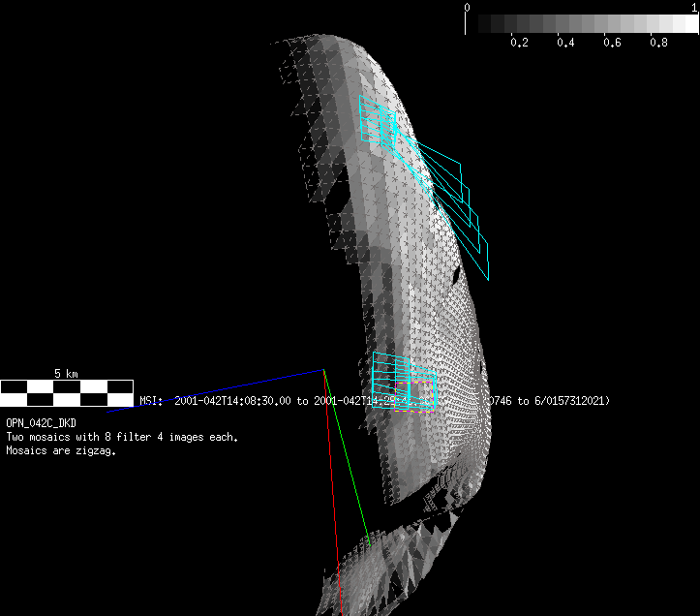The width and height of the screenshot is (700, 616).
Task: Click the lower cyan mosaic footprint grid
Action: [x=402, y=380]
